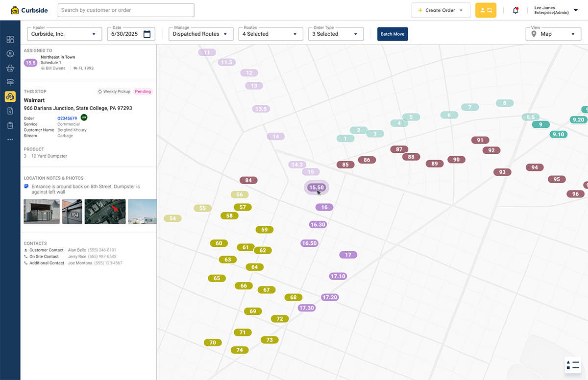Click the Batch Move button
Screen dimensions: 588x380
point(392,34)
